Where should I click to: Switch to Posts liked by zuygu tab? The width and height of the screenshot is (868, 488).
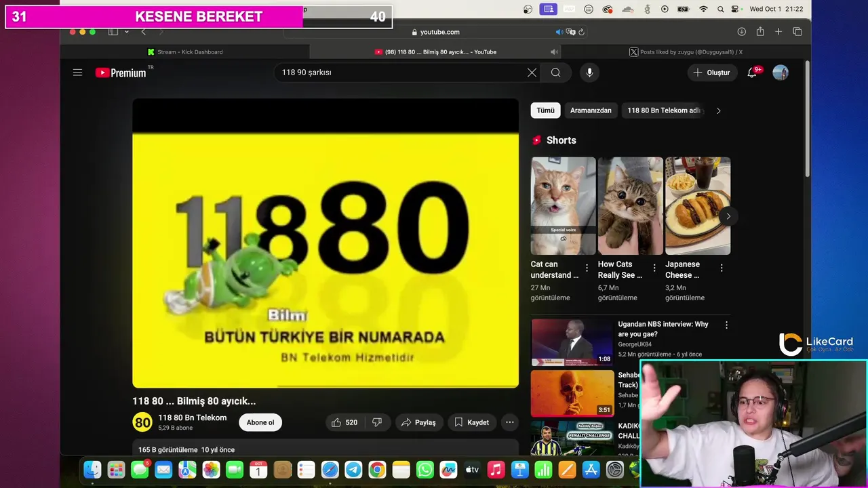tap(686, 52)
